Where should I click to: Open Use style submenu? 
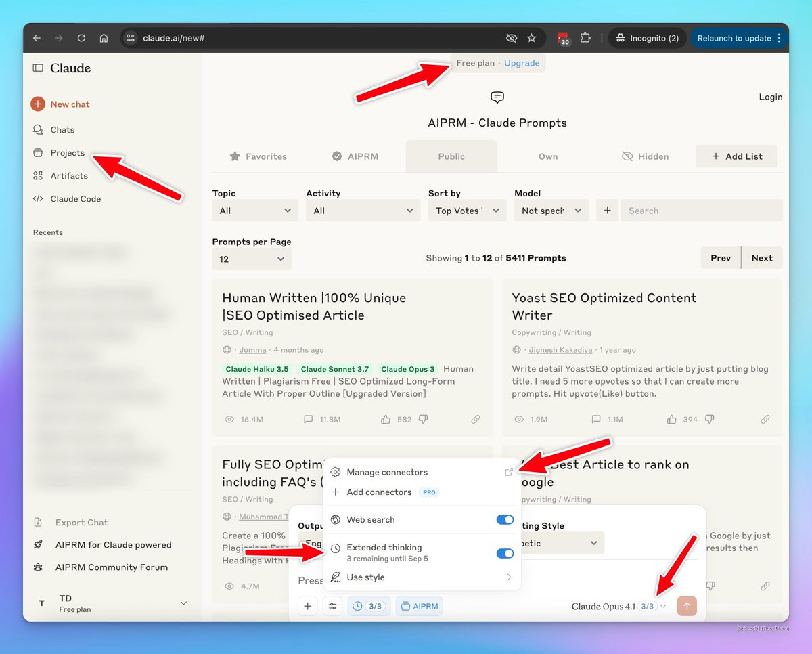point(422,577)
